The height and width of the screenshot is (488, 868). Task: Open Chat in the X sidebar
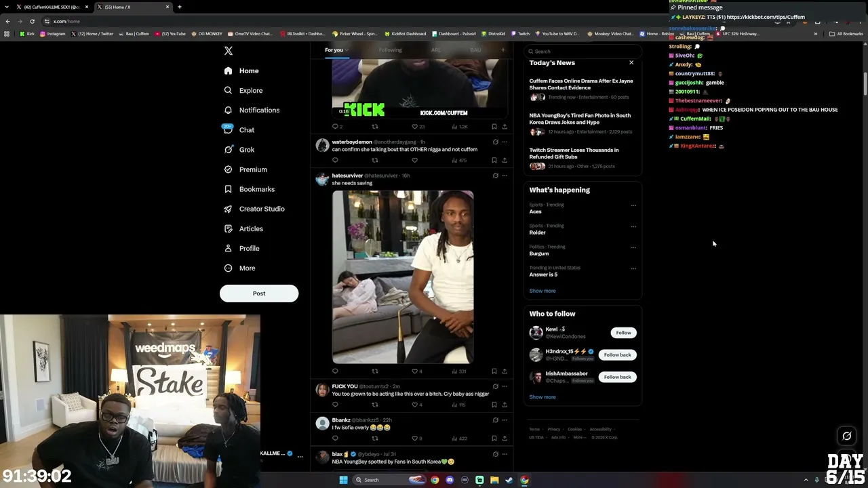[239, 129]
